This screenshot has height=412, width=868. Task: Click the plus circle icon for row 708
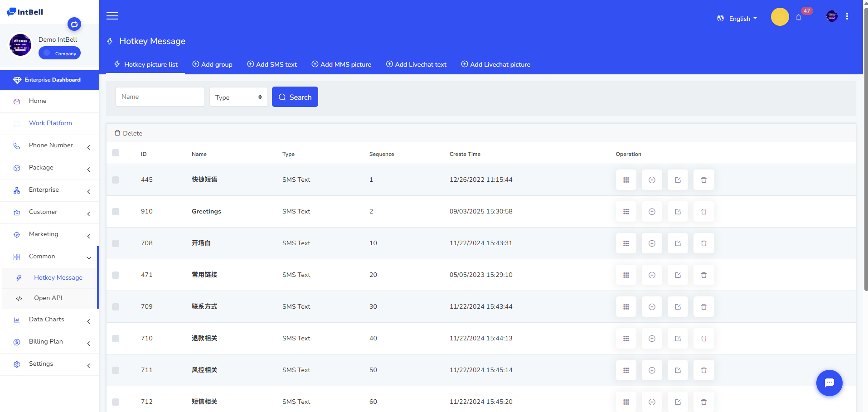(652, 243)
